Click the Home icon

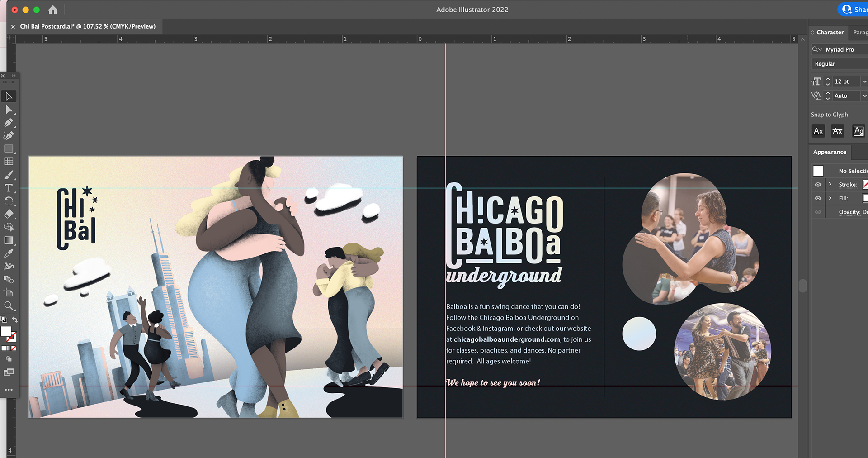tap(53, 10)
